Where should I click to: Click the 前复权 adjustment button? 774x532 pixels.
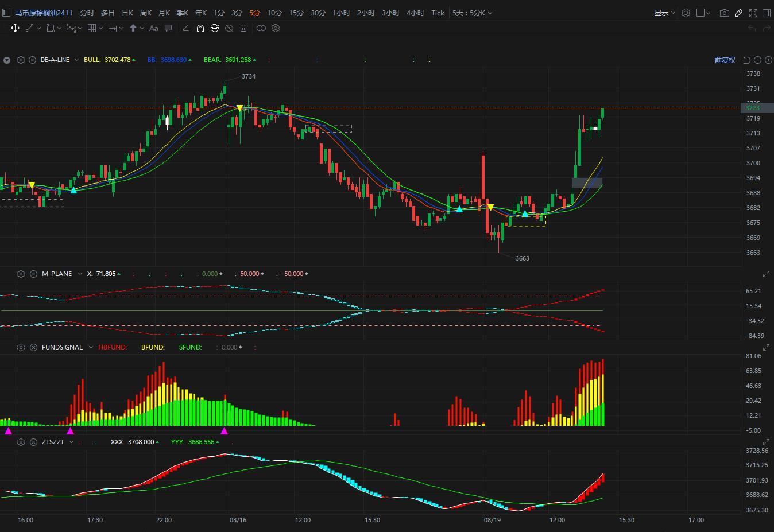(725, 60)
